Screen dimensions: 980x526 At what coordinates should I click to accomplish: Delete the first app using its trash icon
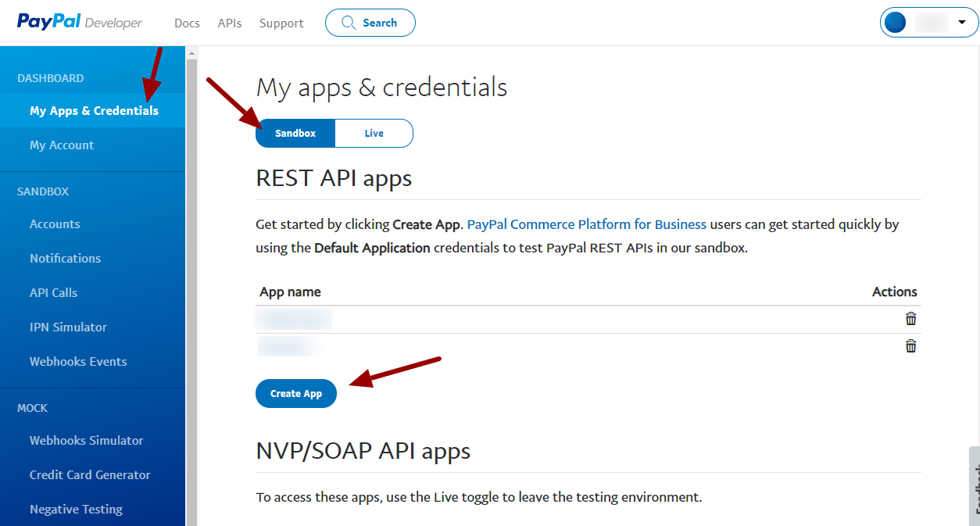tap(910, 319)
